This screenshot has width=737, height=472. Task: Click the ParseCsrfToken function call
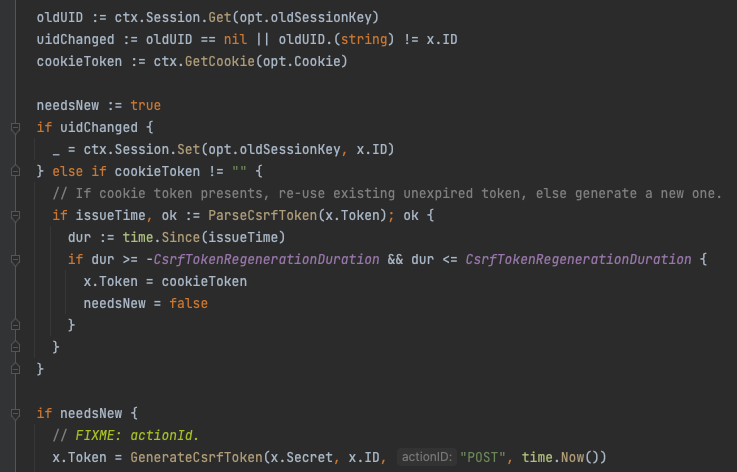[x=263, y=215]
